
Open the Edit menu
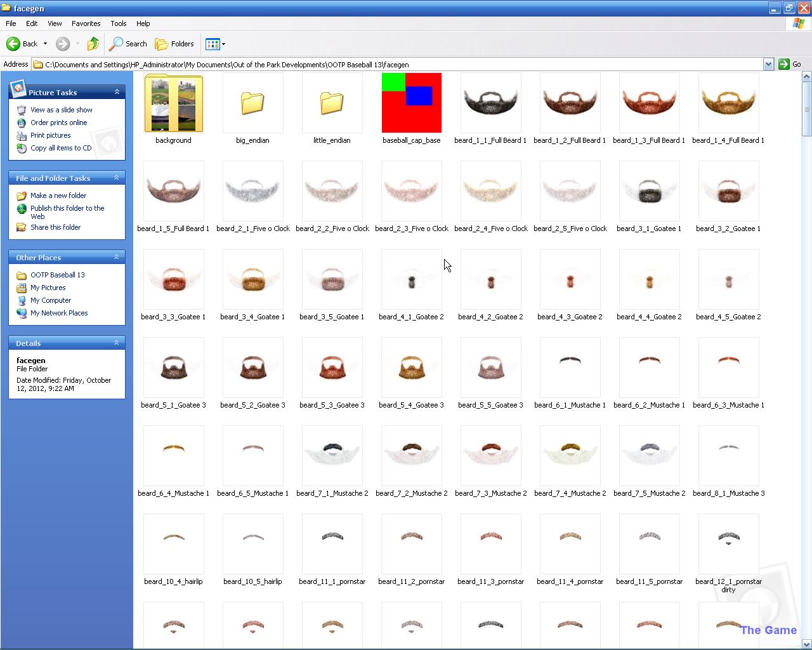point(32,23)
